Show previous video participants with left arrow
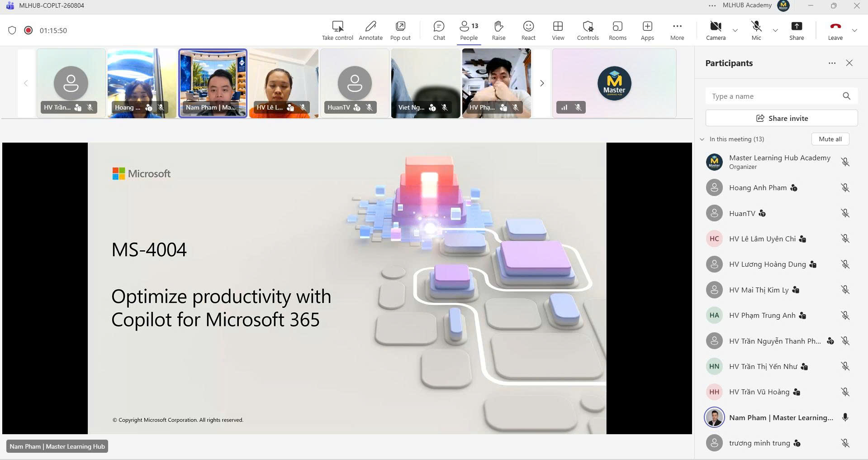This screenshot has width=868, height=460. (26, 83)
